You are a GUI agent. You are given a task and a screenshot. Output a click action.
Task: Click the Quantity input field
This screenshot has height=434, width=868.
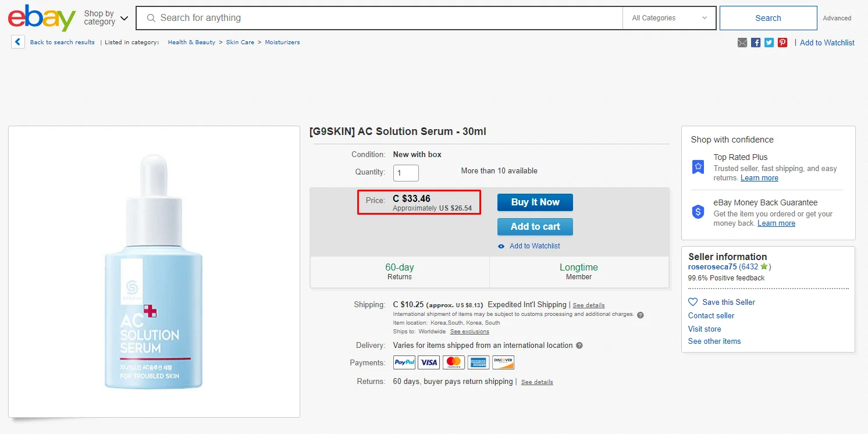pyautogui.click(x=405, y=173)
